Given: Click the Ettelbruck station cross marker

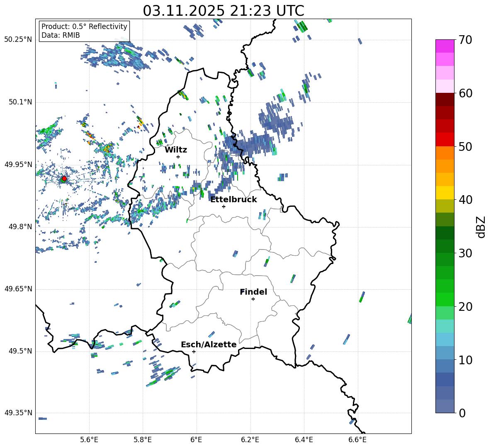Looking at the screenshot, I should [x=224, y=206].
